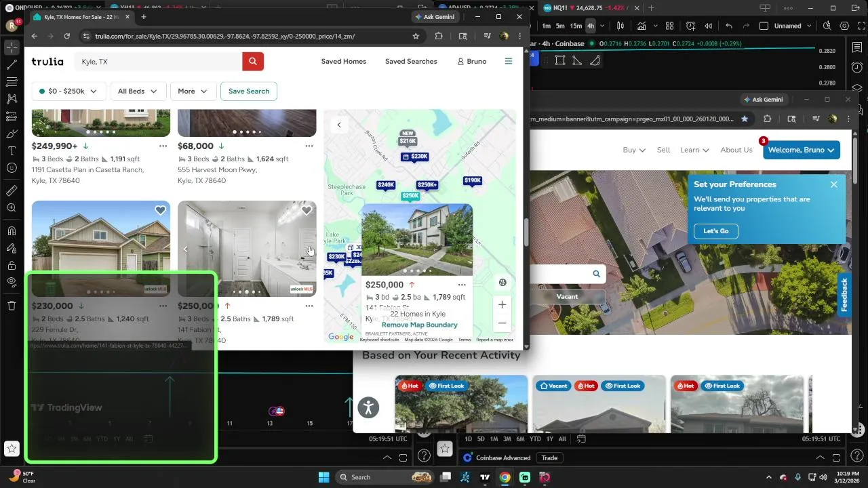
Task: Select the 15m timeframe
Action: 576,26
